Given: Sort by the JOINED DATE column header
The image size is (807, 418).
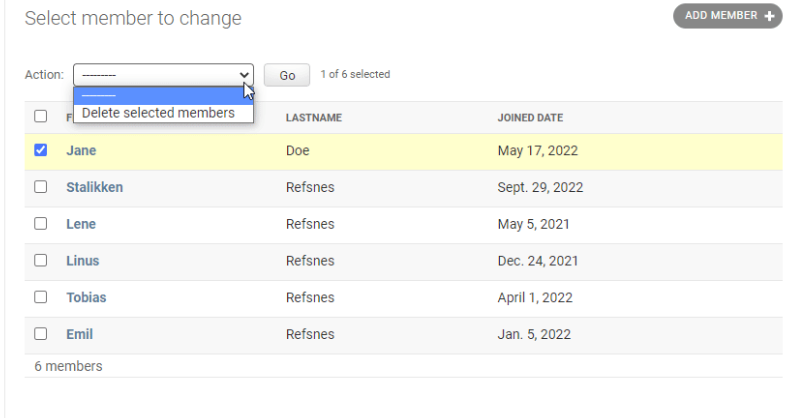Looking at the screenshot, I should (x=530, y=118).
